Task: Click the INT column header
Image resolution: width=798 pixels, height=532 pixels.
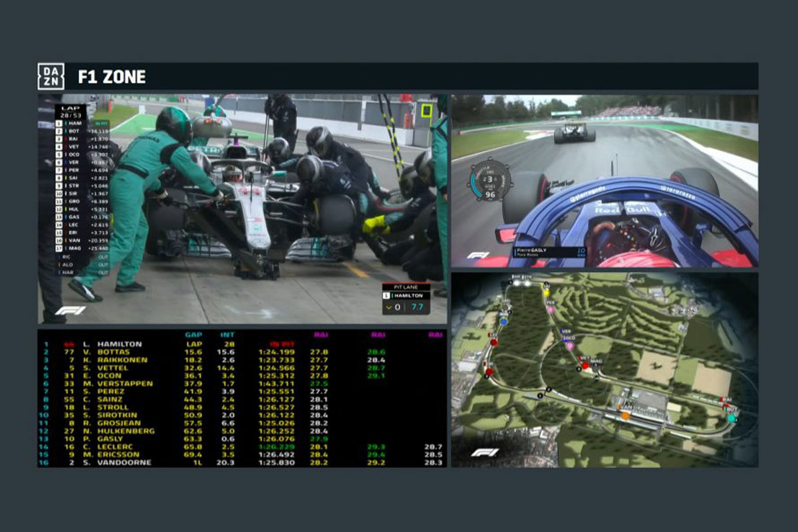Action: [227, 335]
